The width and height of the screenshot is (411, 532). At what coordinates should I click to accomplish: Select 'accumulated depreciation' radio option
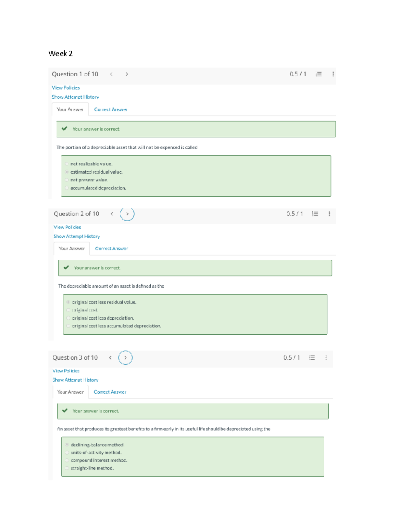pos(67,188)
